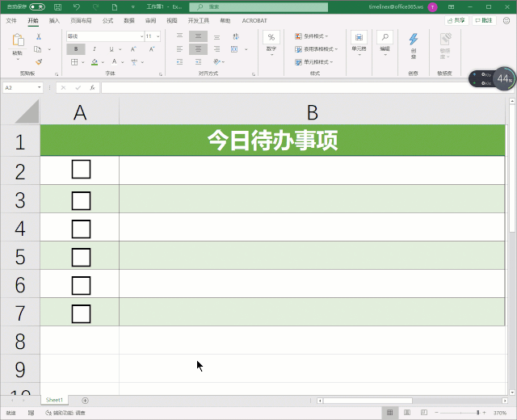Screen dimensions: 517x420
Task: Switch to the Formulas tab
Action: pyautogui.click(x=107, y=21)
